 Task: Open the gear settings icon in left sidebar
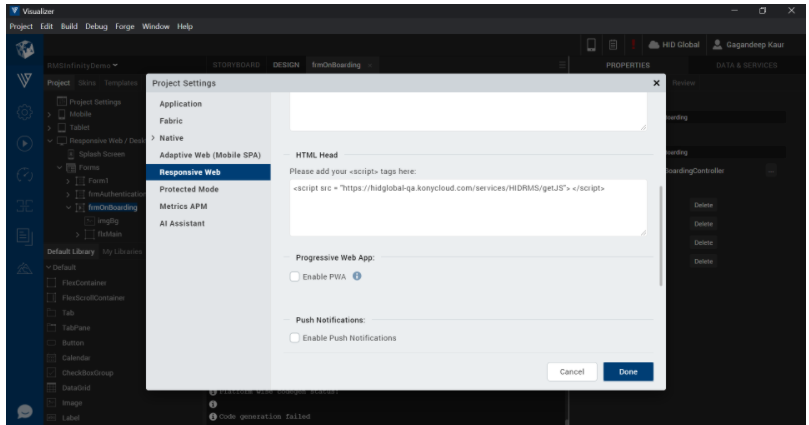pos(24,112)
